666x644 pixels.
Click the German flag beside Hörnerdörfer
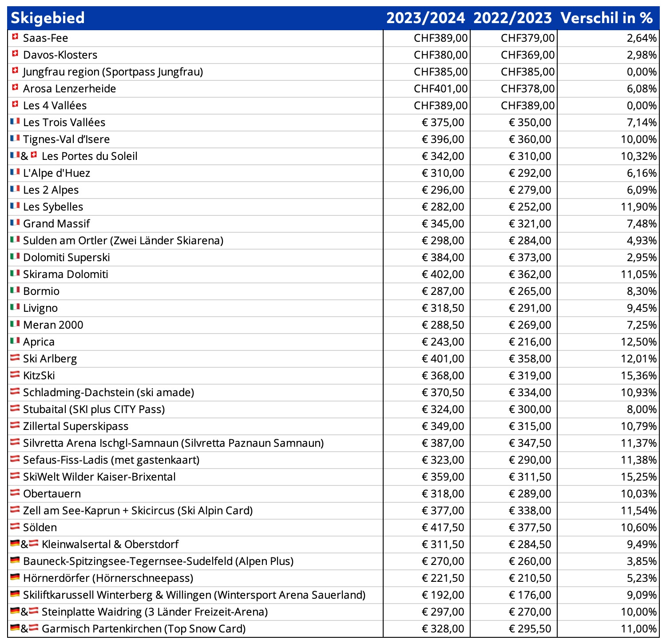click(15, 577)
